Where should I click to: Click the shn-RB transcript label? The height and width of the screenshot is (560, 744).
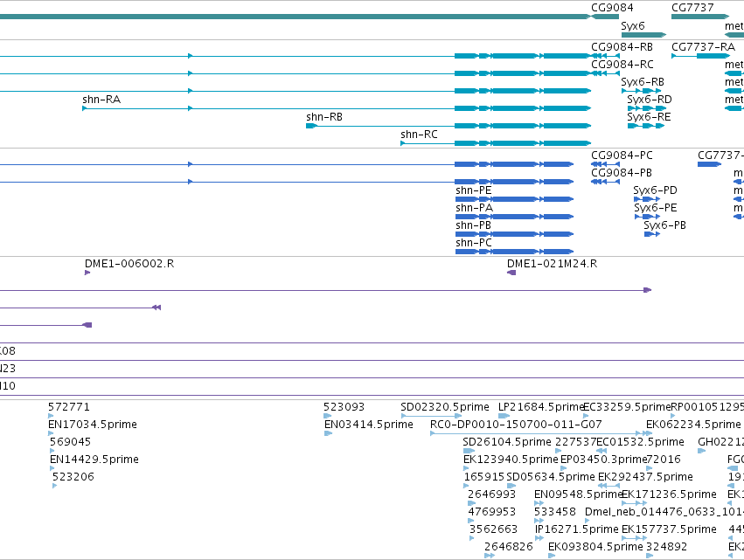click(324, 117)
